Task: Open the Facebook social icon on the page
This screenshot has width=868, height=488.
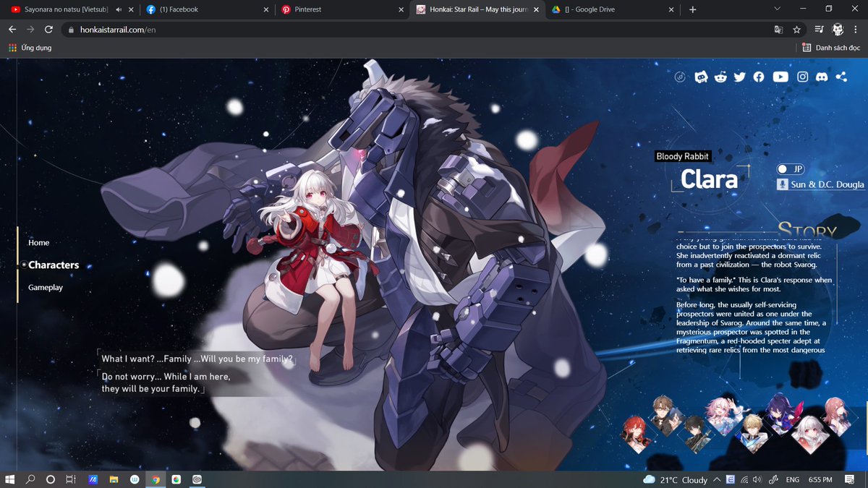Action: 758,77
